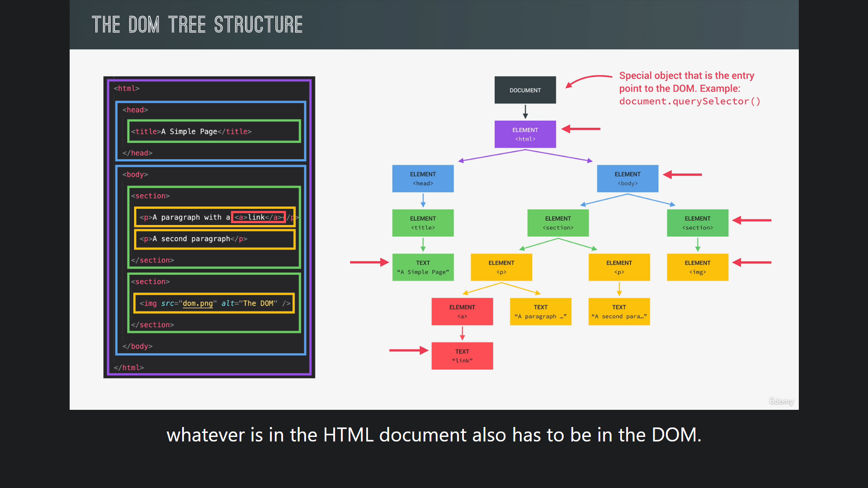Click the title tag line in code panel

[x=191, y=131]
